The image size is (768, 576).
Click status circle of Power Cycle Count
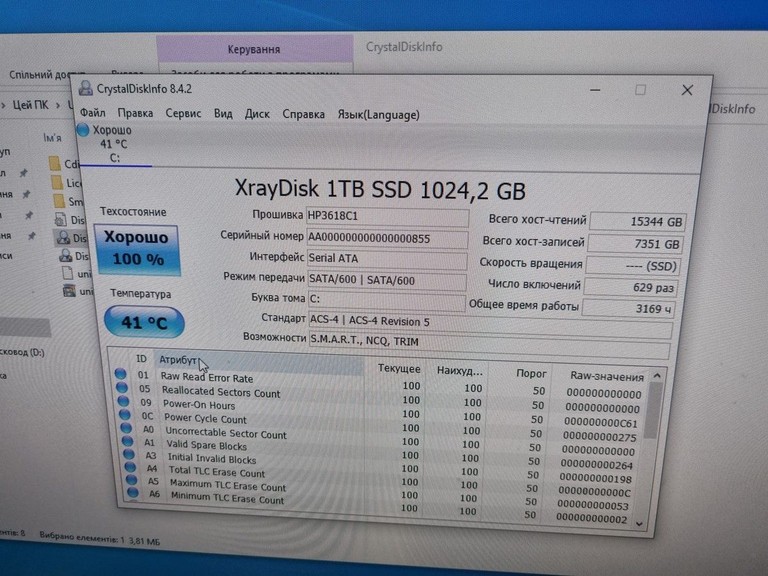pos(125,414)
